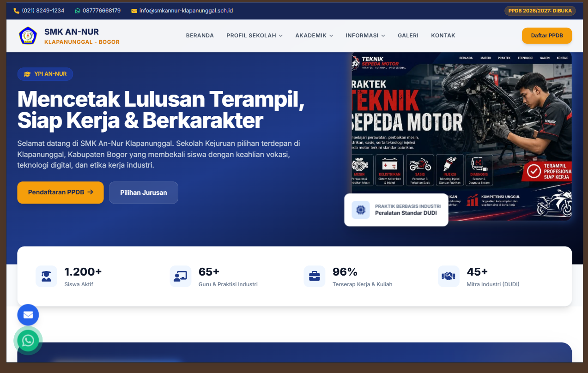Open the floating blue email button
The height and width of the screenshot is (373, 588).
28,315
